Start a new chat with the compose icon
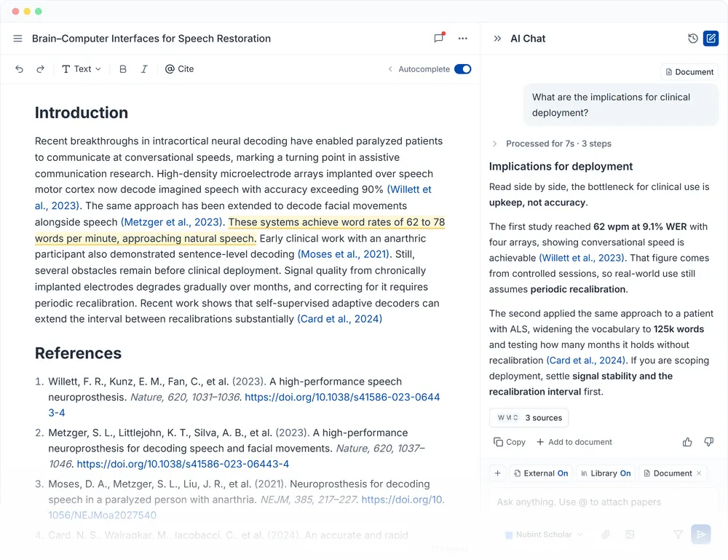This screenshot has width=728, height=560. pos(711,39)
